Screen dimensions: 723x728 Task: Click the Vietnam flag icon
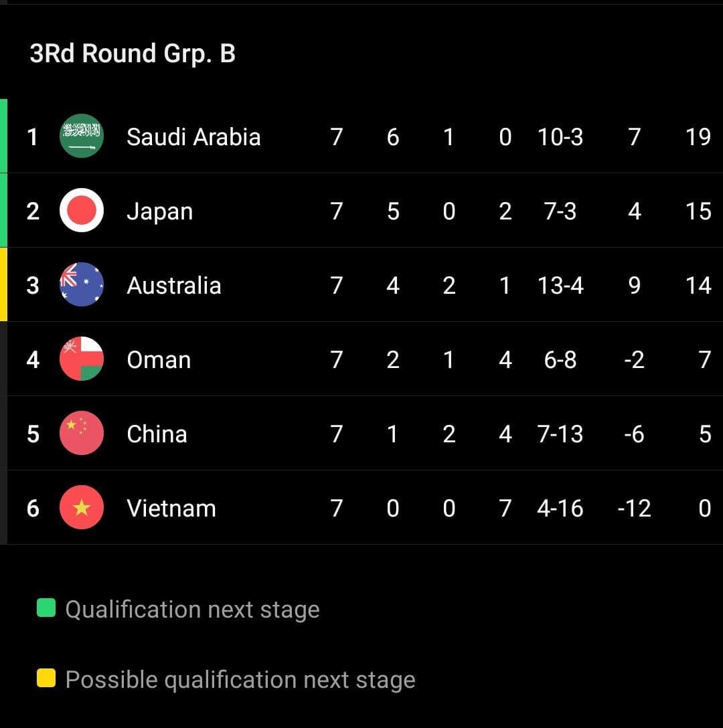(82, 508)
